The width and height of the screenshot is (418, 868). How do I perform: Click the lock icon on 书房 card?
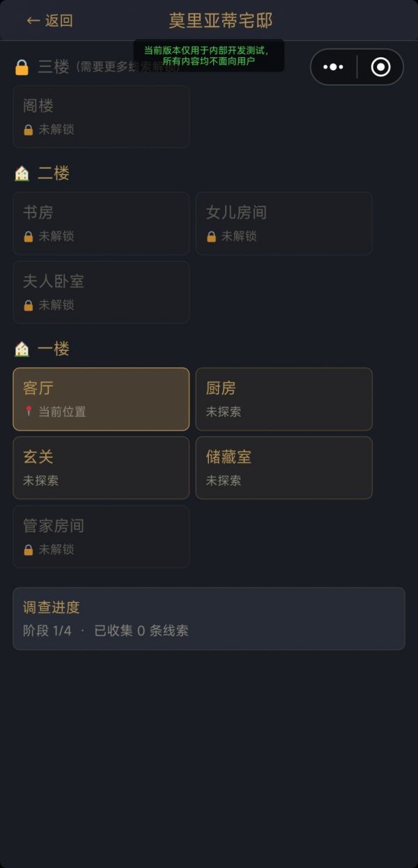(x=28, y=235)
